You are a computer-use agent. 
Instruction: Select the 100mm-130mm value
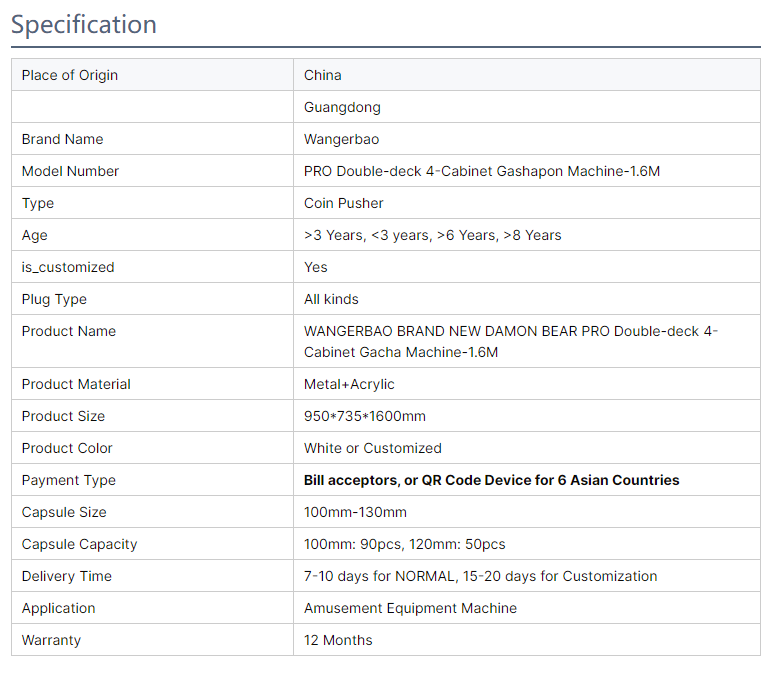(x=355, y=512)
